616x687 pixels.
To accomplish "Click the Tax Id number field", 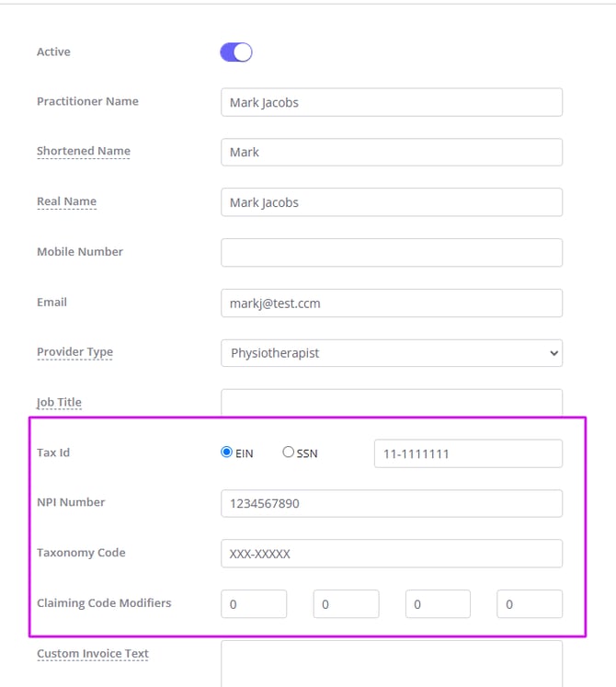I will point(467,453).
